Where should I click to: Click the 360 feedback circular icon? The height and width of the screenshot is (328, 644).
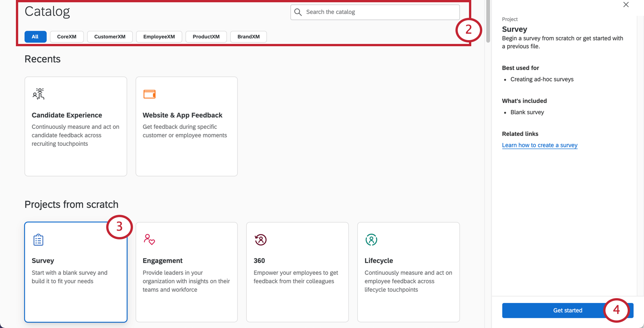coord(260,240)
